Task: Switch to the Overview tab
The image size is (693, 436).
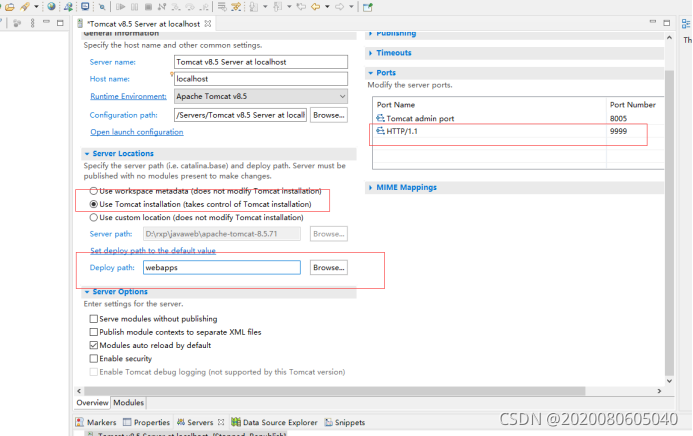Action: [92, 402]
